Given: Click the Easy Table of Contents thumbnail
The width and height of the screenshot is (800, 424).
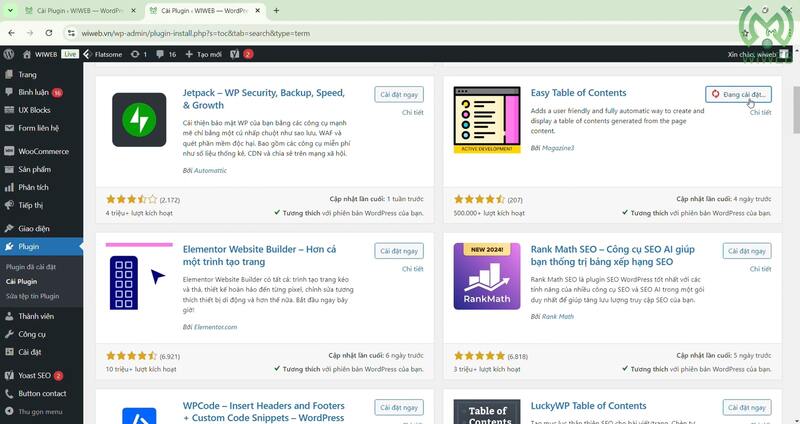Looking at the screenshot, I should (x=487, y=120).
